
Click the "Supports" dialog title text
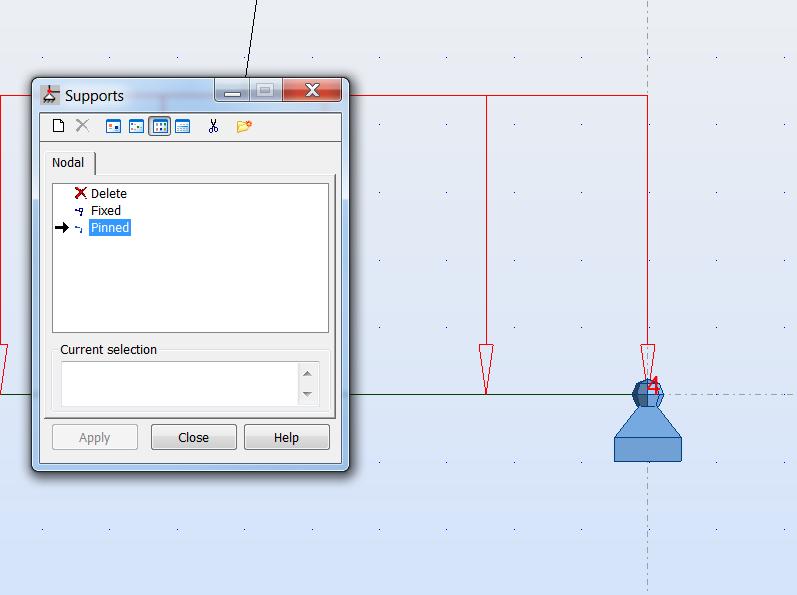tap(94, 96)
